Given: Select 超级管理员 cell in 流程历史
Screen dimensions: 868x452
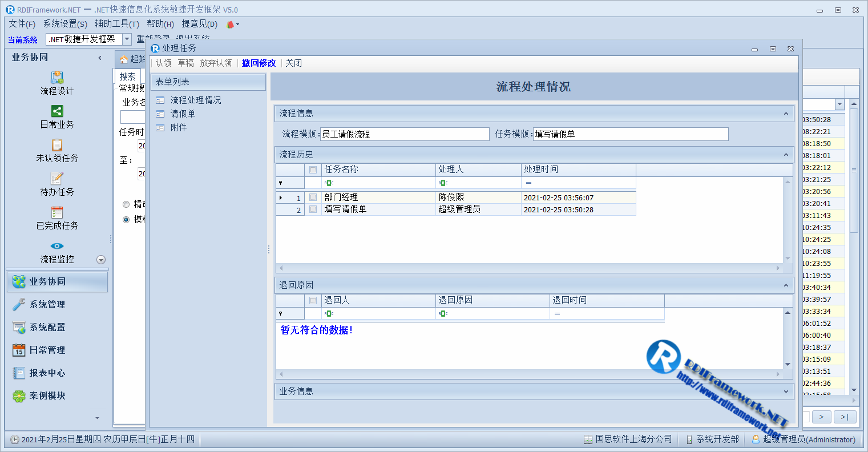Looking at the screenshot, I should [x=478, y=209].
